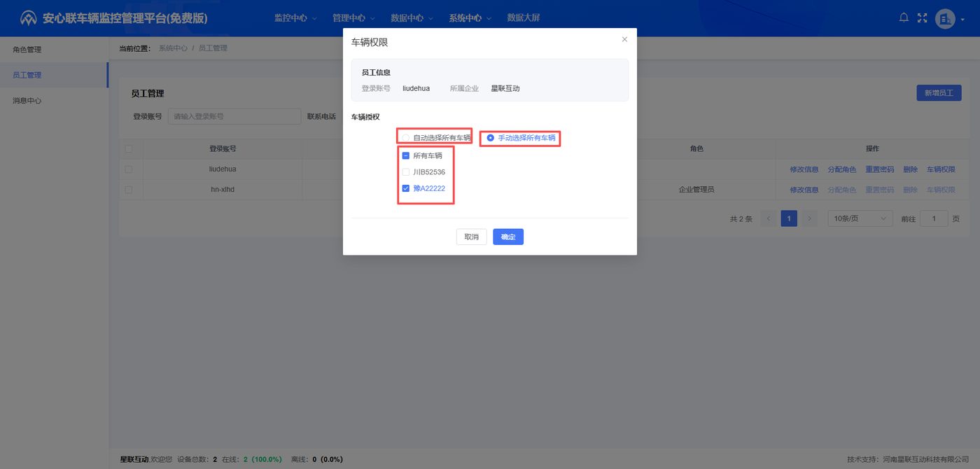The width and height of the screenshot is (980, 469).
Task: Click the next page arrow
Action: pos(810,219)
